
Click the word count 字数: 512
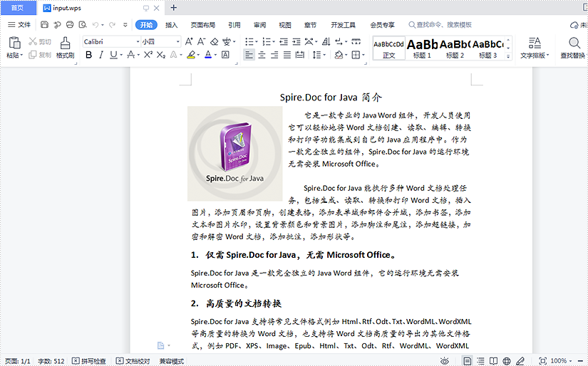tap(51, 361)
